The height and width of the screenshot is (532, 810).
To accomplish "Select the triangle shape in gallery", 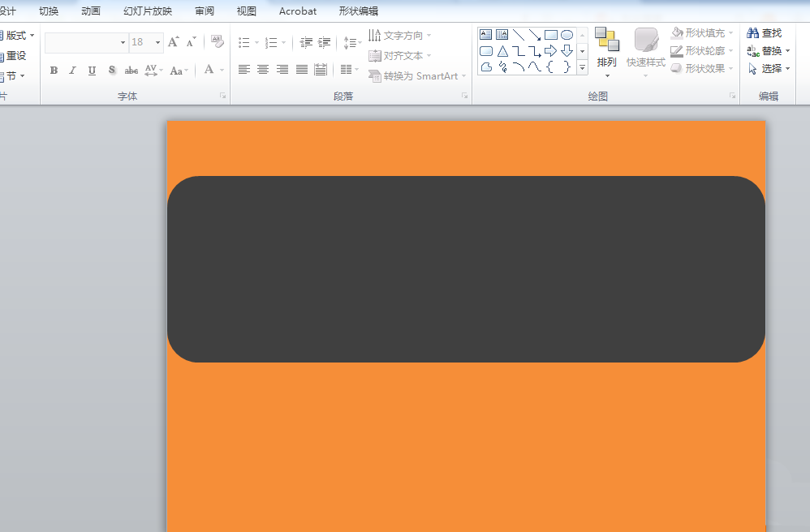I will [x=502, y=51].
